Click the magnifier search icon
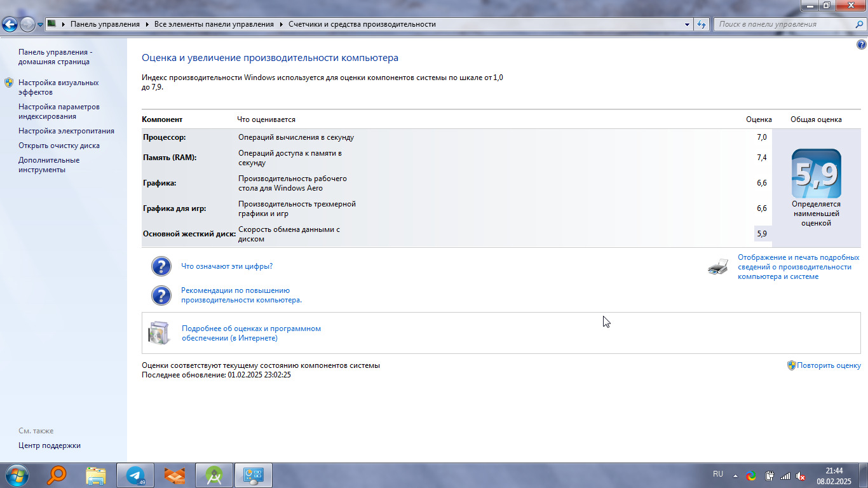 click(859, 24)
